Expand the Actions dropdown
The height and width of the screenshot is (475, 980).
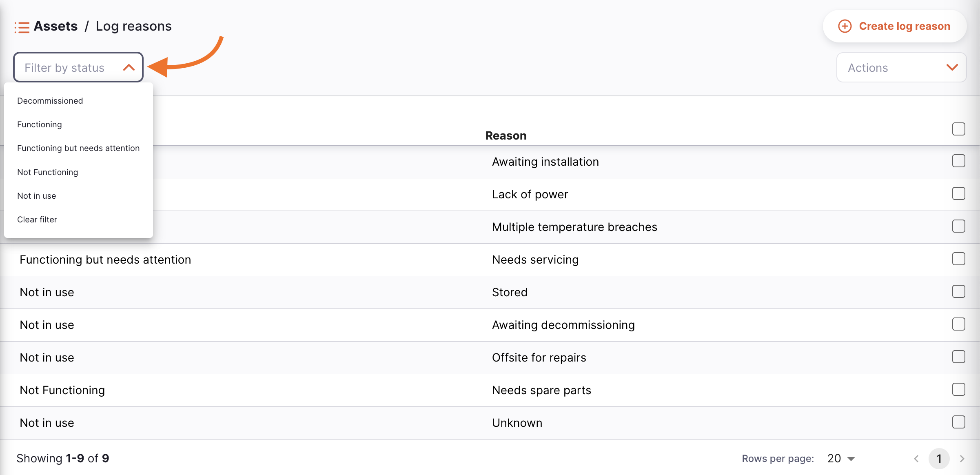point(901,67)
